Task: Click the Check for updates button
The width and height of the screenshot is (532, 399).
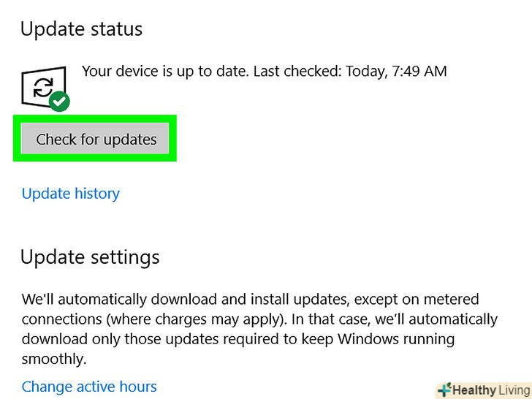Action: tap(96, 140)
